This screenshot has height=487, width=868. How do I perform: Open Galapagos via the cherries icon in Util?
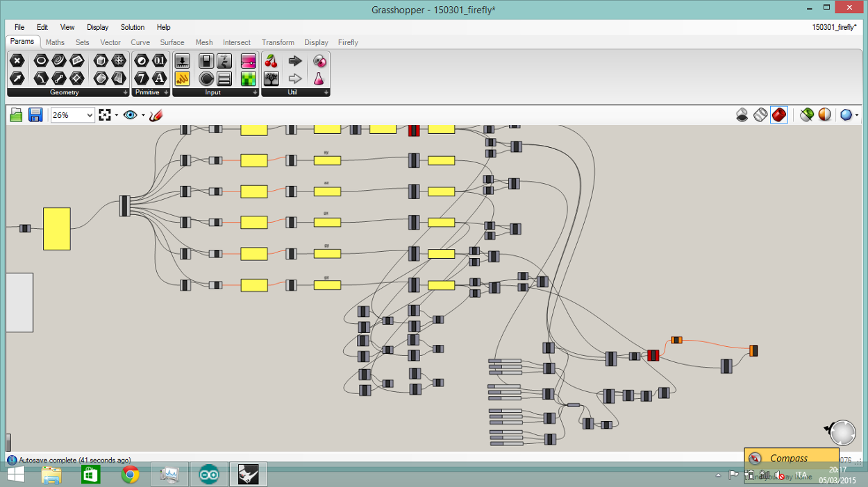tap(271, 60)
